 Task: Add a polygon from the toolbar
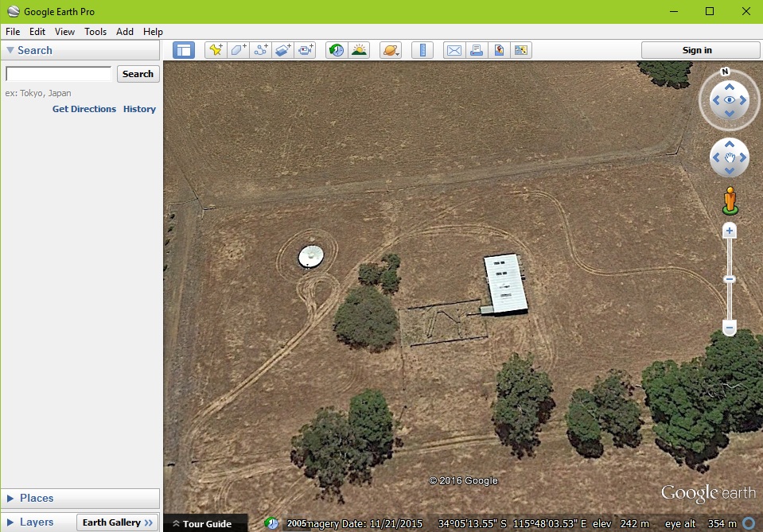click(238, 50)
